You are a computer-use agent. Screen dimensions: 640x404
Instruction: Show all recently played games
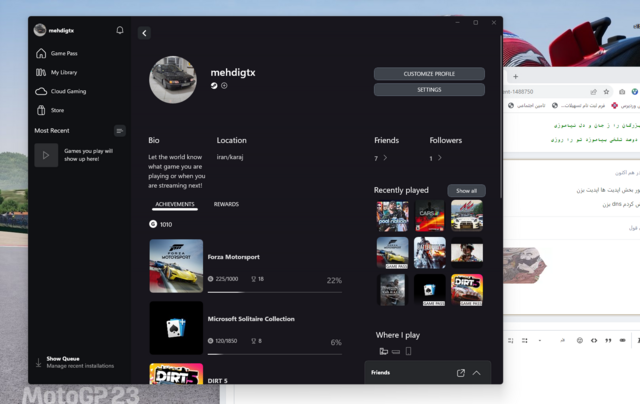(x=466, y=190)
